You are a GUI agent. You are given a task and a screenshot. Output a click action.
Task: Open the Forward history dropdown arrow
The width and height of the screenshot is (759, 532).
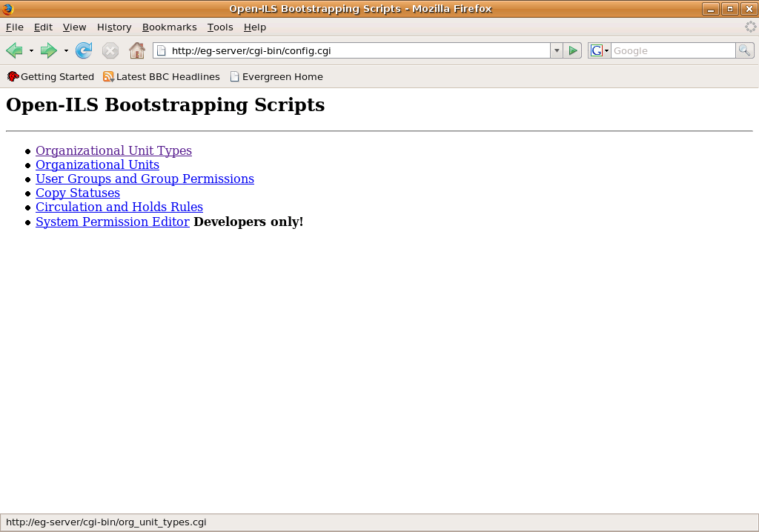point(66,51)
